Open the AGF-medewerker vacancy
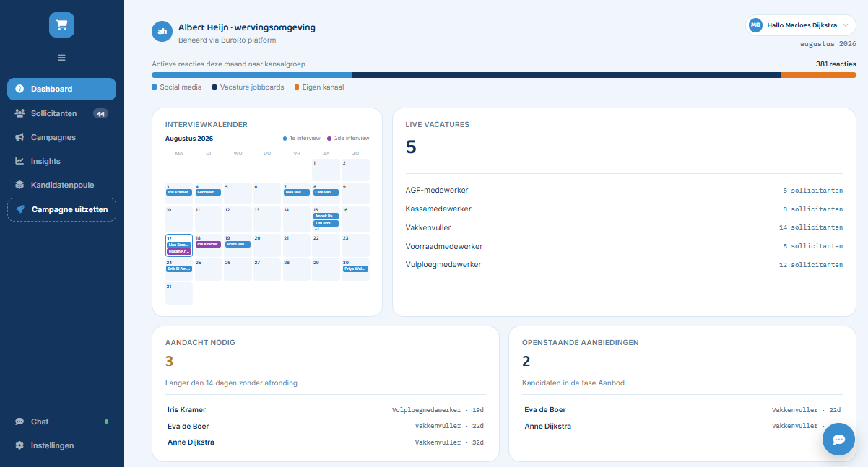The height and width of the screenshot is (467, 868). (x=624, y=191)
